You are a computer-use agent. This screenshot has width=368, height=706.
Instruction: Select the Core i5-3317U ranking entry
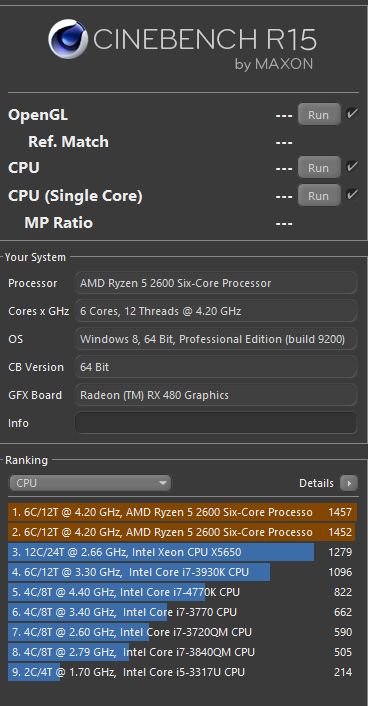pos(182,672)
